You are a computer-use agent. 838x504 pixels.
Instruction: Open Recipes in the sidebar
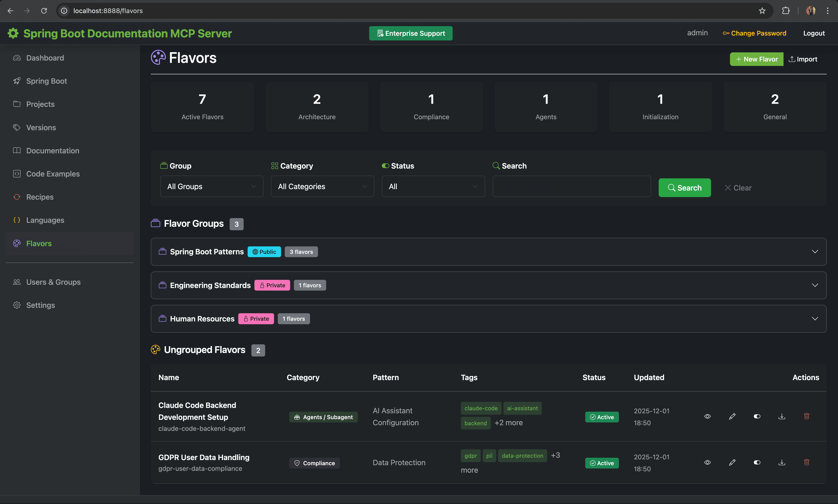(x=40, y=197)
